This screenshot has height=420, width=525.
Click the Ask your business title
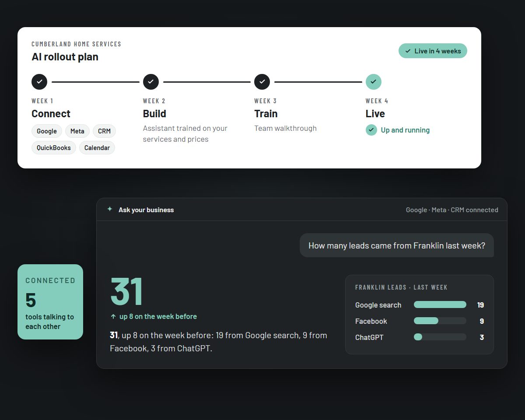(x=146, y=210)
